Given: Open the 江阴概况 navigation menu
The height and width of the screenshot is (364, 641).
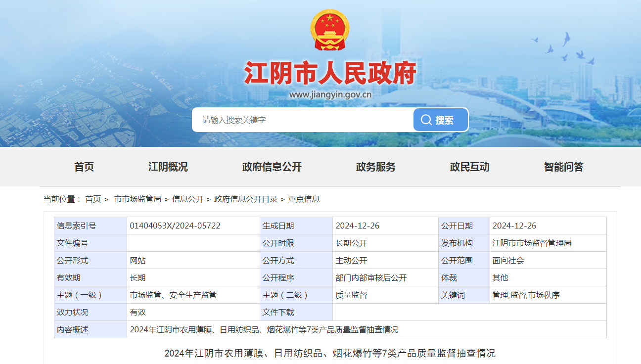Looking at the screenshot, I should pos(168,167).
